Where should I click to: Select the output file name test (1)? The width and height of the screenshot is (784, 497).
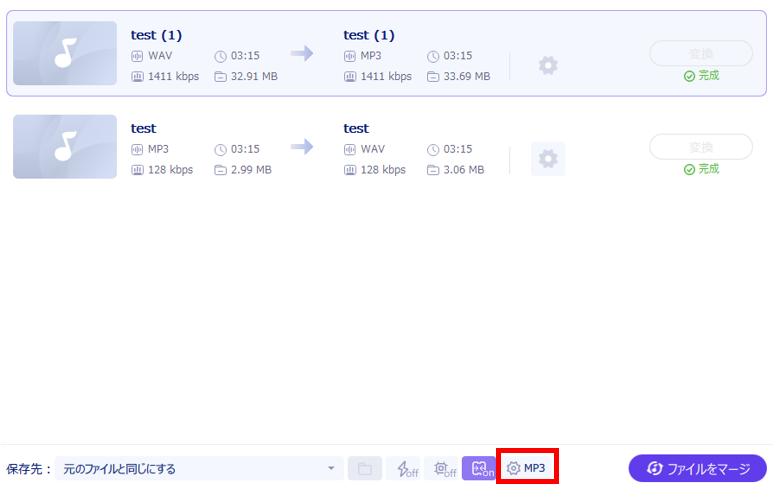pyautogui.click(x=369, y=35)
